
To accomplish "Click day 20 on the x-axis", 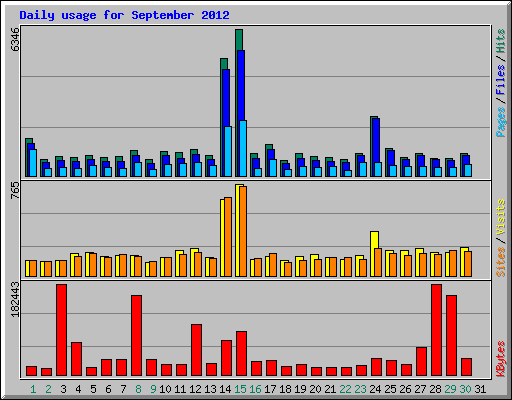I will click(x=315, y=389).
